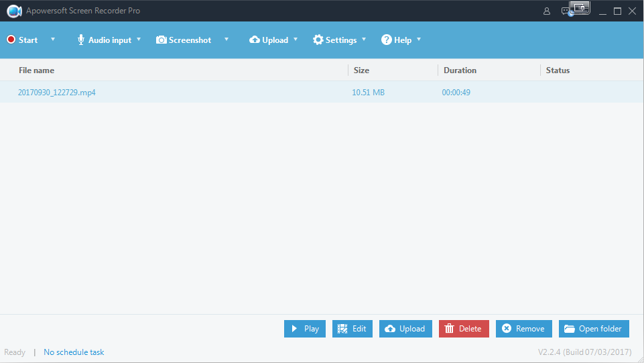Image resolution: width=644 pixels, height=363 pixels.
Task: Click the Open folder button
Action: pyautogui.click(x=594, y=329)
